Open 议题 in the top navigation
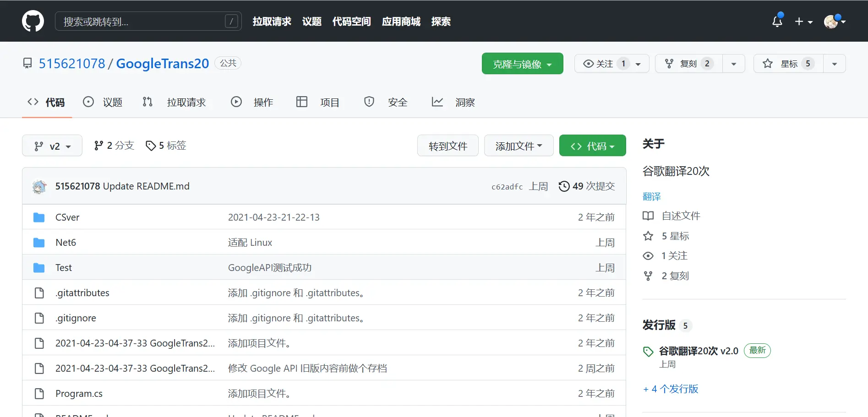868x417 pixels. (312, 22)
